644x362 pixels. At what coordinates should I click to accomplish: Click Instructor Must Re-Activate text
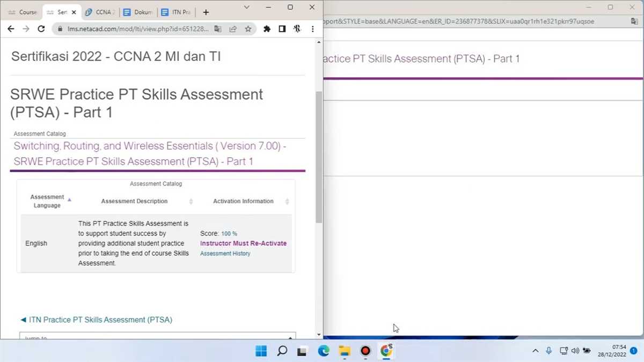pos(243,243)
